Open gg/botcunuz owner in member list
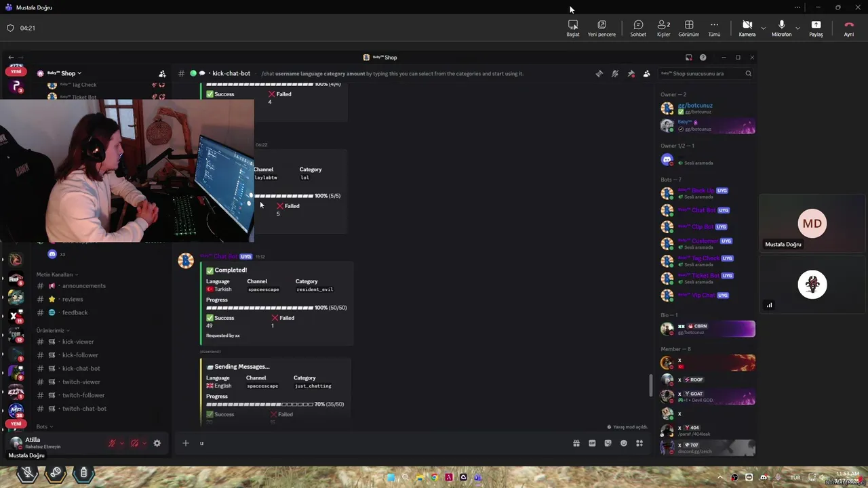 coord(707,108)
